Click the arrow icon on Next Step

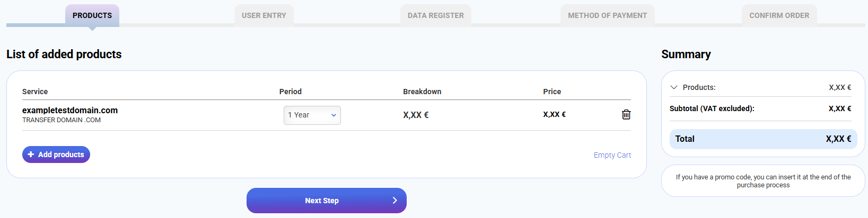394,201
